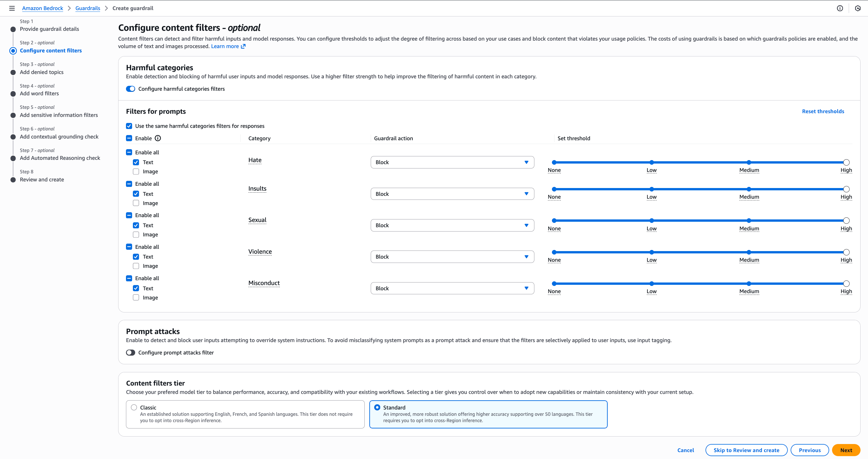Click the Hate action dropdown arrow
The width and height of the screenshot is (868, 459).
(526, 162)
